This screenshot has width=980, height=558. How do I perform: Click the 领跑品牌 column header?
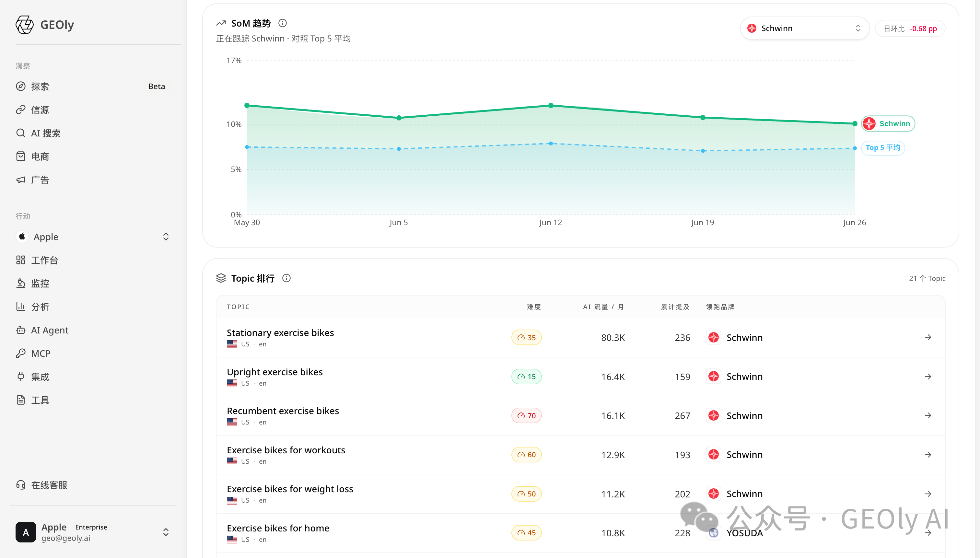[x=720, y=307]
